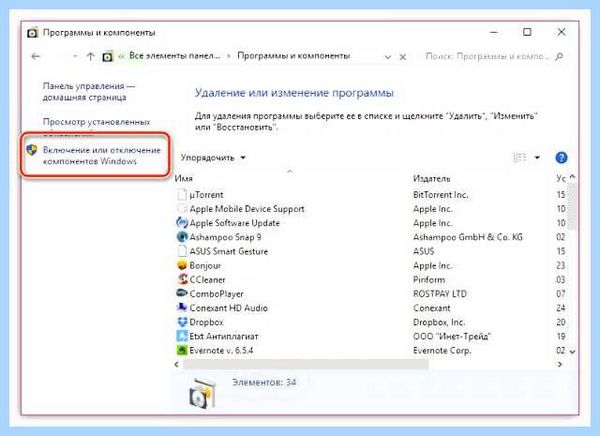Sort by the 'Имя' column header
600x436 pixels.
point(184,178)
